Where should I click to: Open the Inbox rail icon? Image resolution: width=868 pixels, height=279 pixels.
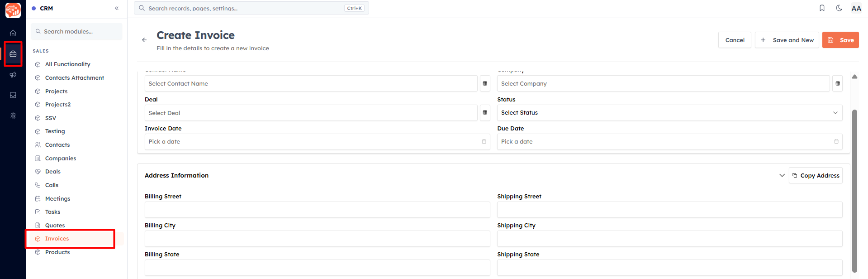(x=13, y=95)
